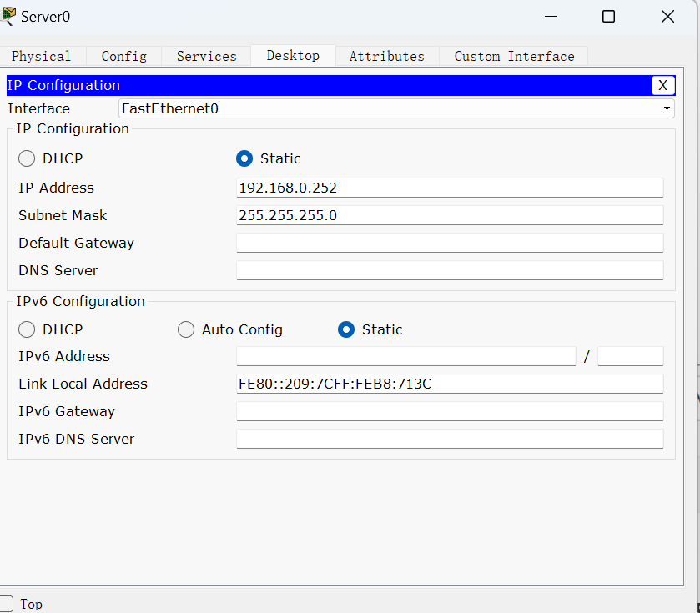The height and width of the screenshot is (613, 700).
Task: Open the Config tab
Action: coord(124,56)
